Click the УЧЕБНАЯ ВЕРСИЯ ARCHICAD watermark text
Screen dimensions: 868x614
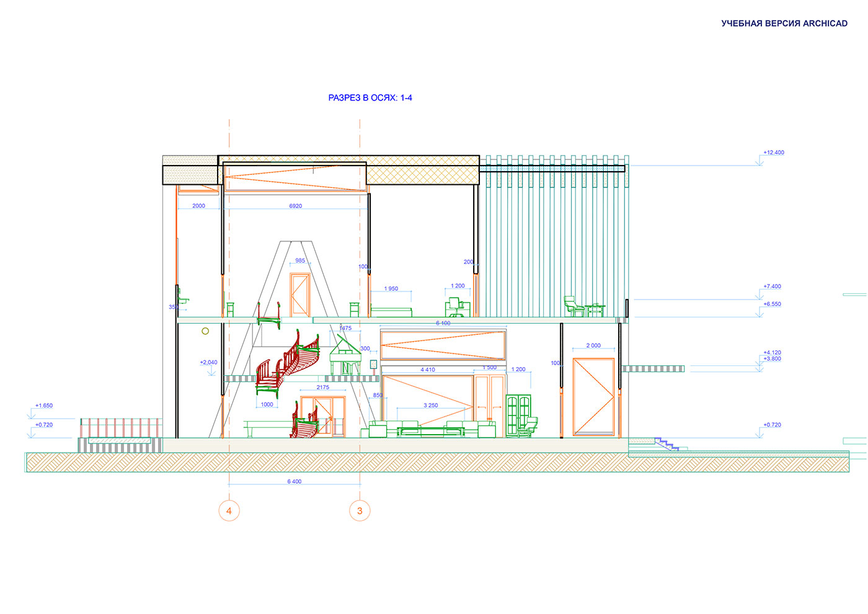click(x=784, y=24)
